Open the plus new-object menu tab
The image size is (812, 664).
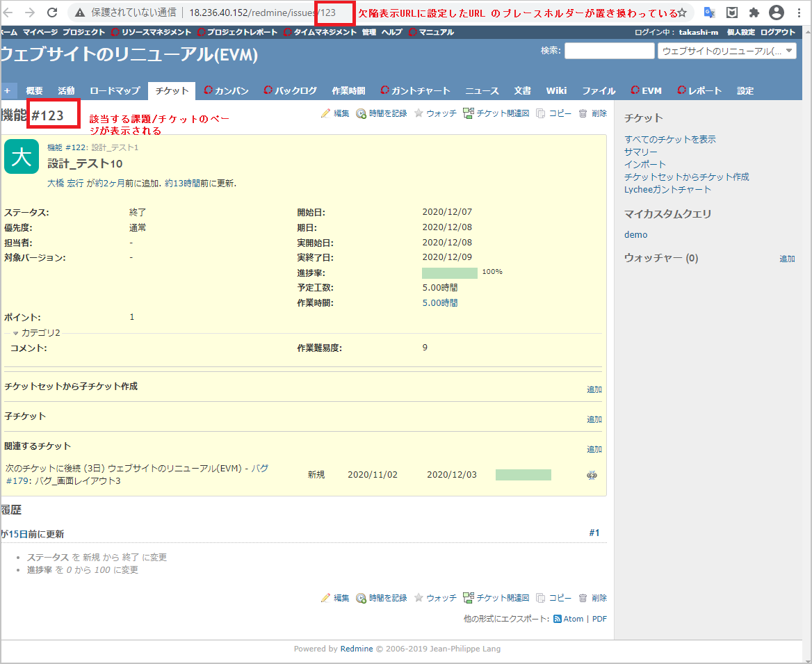point(8,91)
